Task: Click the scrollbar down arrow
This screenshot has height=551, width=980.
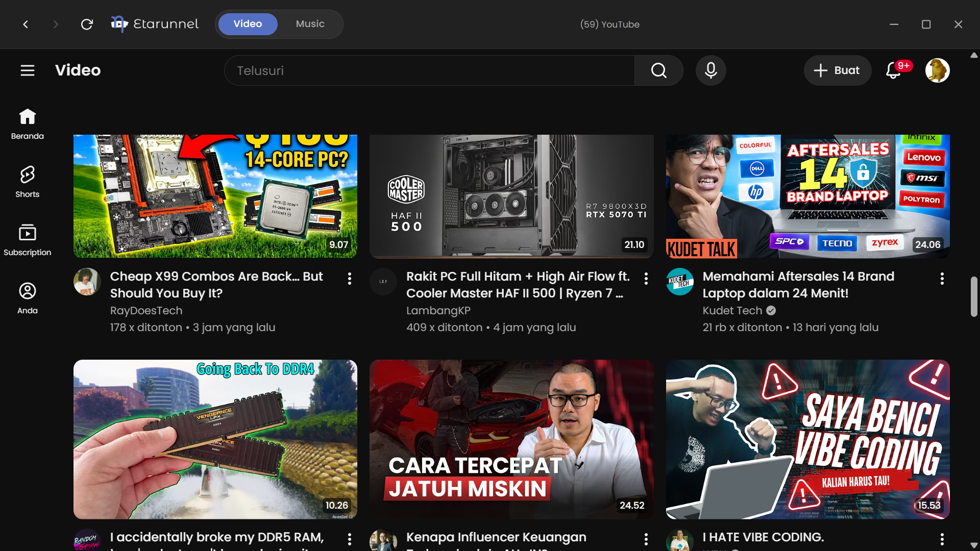Action: 974,545
